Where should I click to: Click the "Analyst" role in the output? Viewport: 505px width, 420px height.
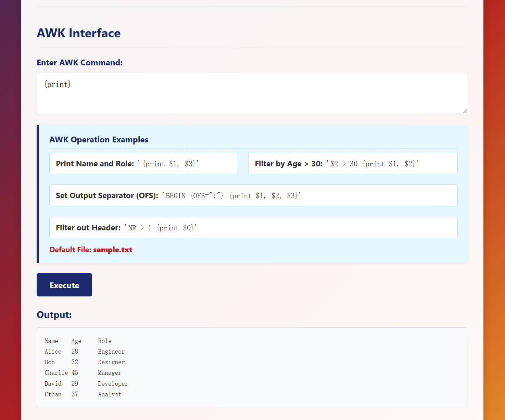point(110,394)
